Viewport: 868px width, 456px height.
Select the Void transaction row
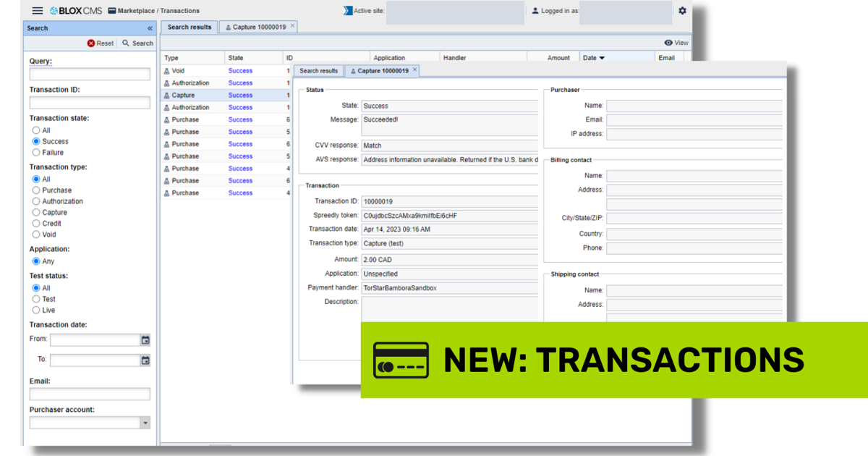[x=226, y=71]
